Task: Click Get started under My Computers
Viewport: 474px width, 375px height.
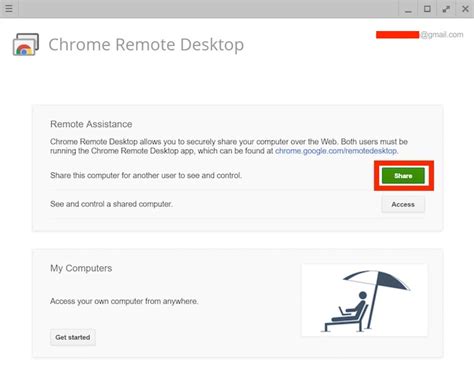Action: (73, 337)
